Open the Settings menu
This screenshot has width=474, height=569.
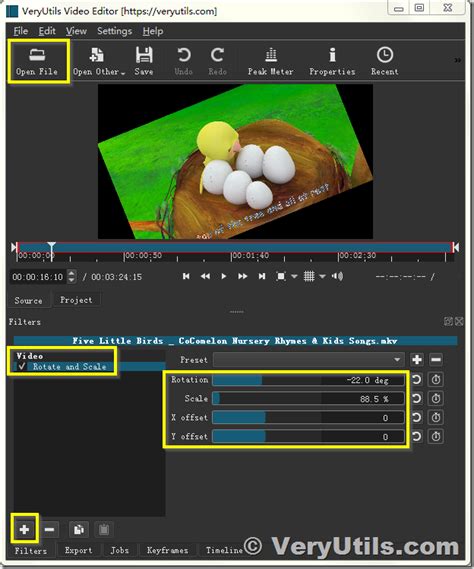pos(114,31)
